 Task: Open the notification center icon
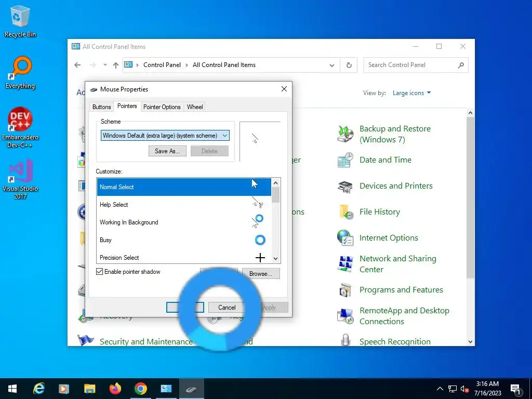pos(515,389)
